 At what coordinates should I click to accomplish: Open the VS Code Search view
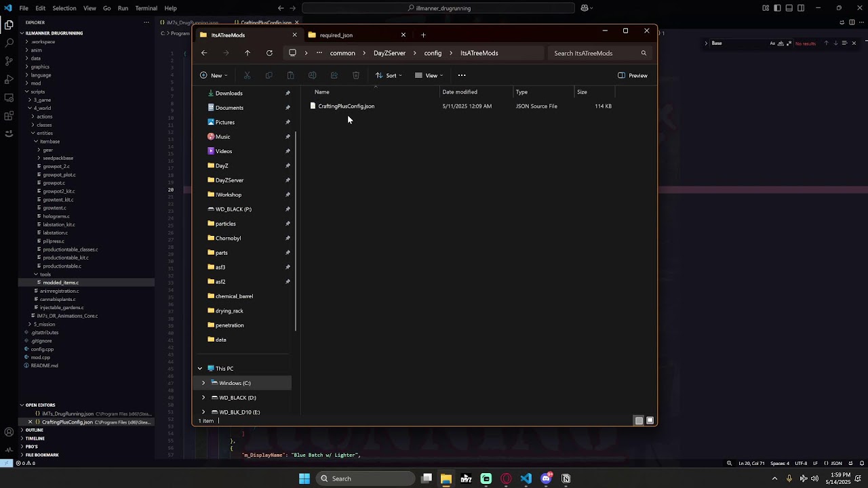click(9, 43)
